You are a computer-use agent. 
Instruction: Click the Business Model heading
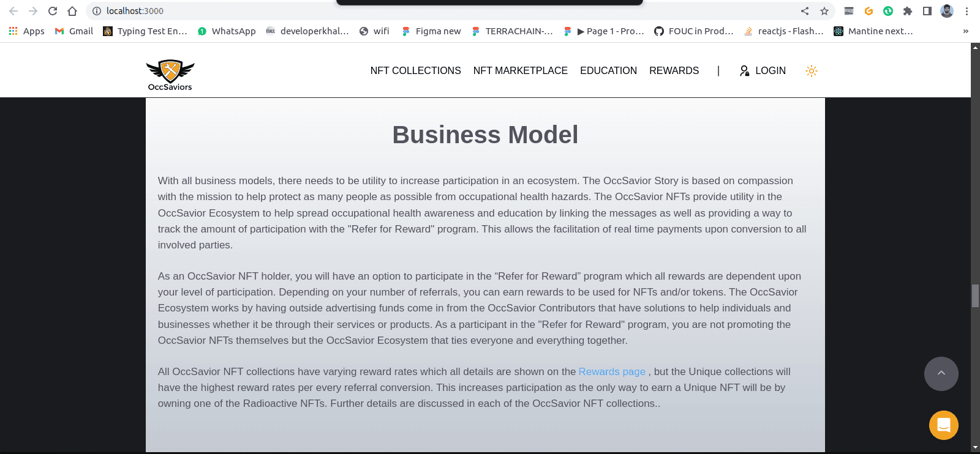coord(485,135)
